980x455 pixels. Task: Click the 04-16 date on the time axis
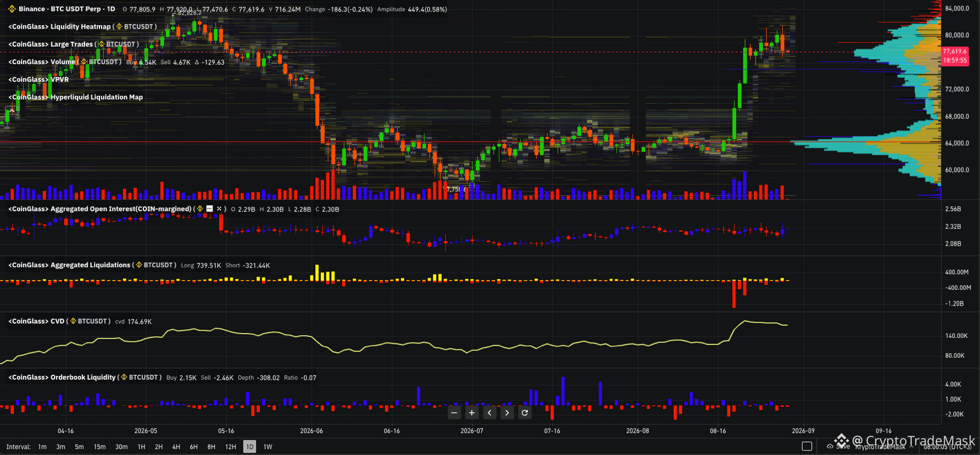coord(65,431)
